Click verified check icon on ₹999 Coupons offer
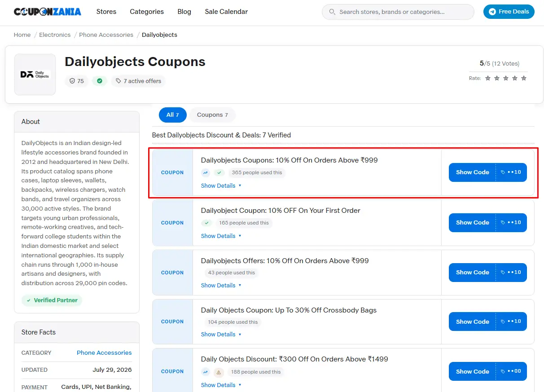This screenshot has width=544, height=392. pos(219,172)
